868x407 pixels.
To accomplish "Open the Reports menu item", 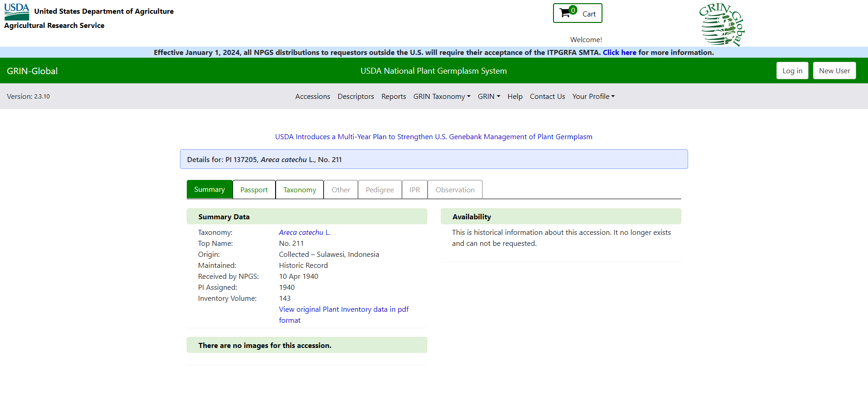I will pyautogui.click(x=393, y=97).
